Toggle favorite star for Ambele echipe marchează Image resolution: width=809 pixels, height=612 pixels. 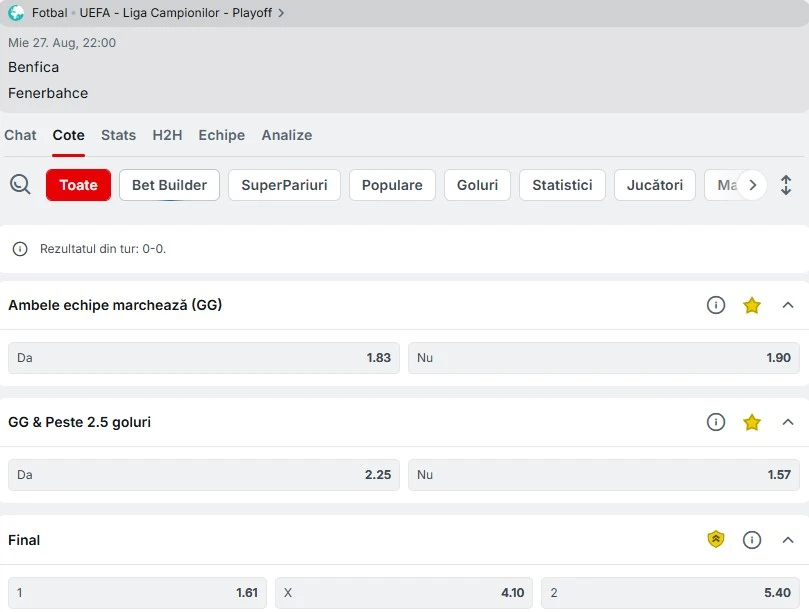pos(752,305)
